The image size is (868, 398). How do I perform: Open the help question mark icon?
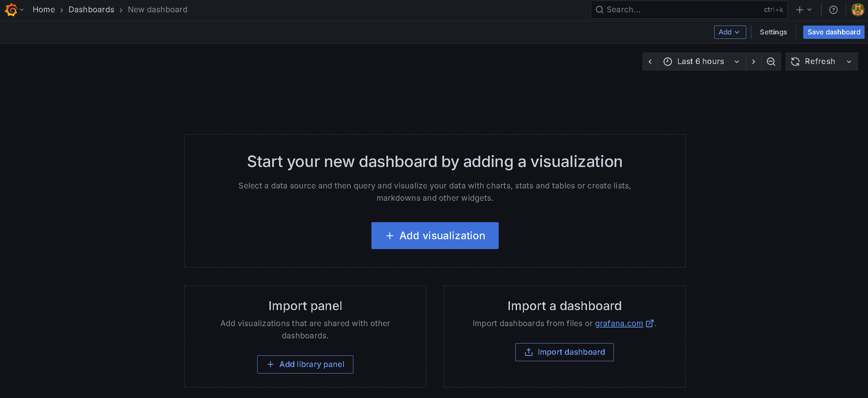(x=833, y=10)
